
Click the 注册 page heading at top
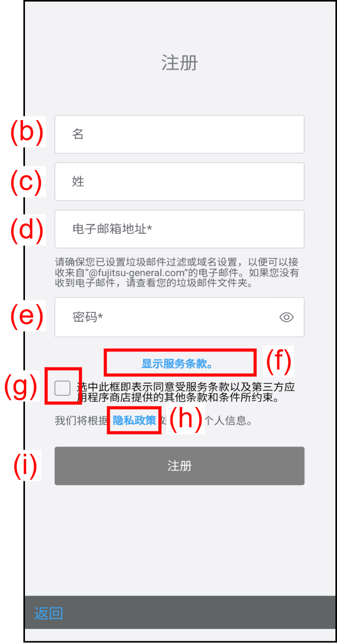(179, 63)
